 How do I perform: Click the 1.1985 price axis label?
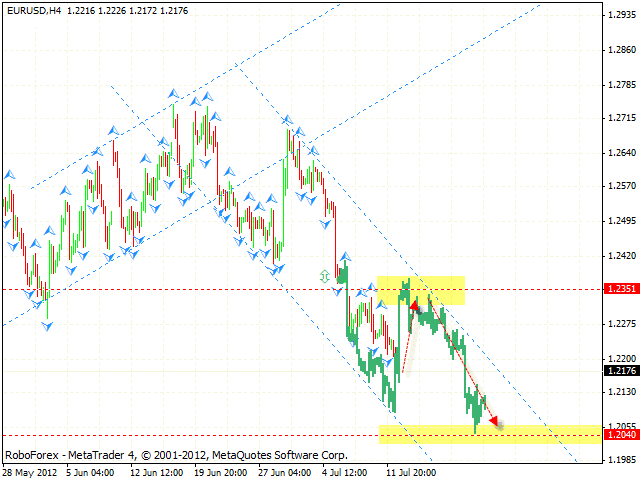pyautogui.click(x=622, y=460)
